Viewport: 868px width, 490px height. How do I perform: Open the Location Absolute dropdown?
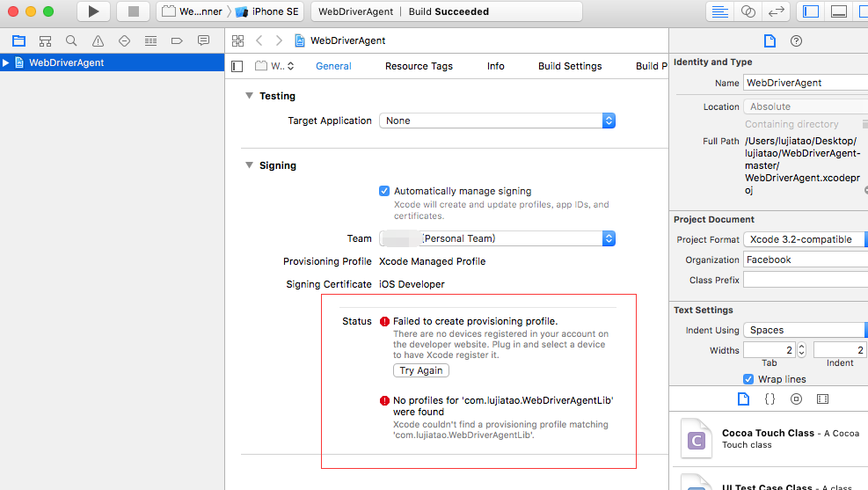point(806,106)
